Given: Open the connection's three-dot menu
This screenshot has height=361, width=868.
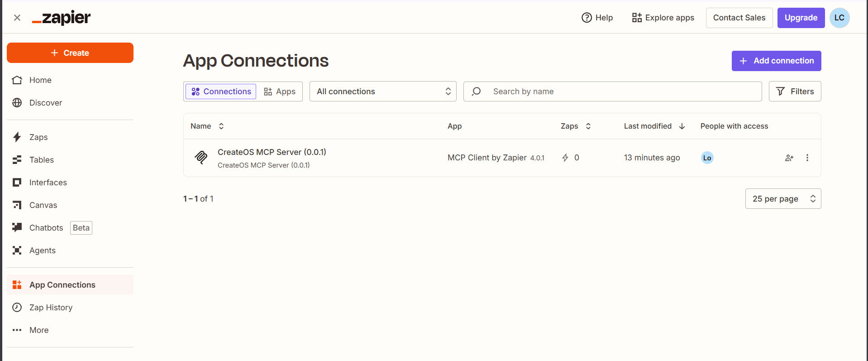Looking at the screenshot, I should [807, 158].
